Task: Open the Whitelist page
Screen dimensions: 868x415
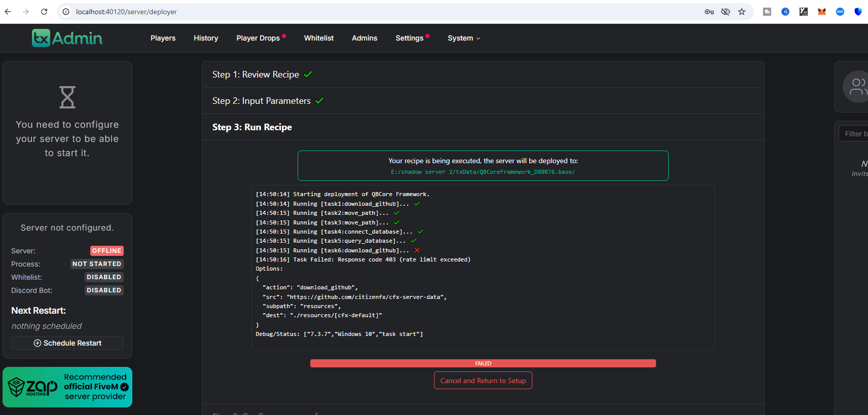Action: click(318, 38)
